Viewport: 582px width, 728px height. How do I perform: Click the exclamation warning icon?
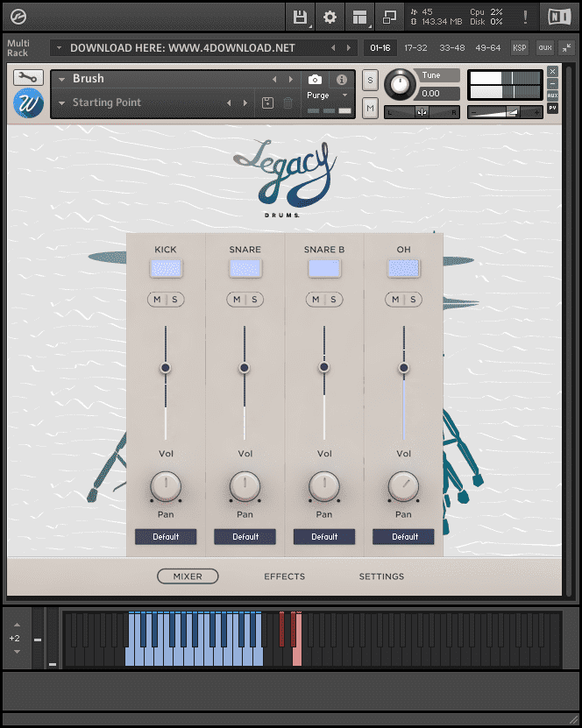pyautogui.click(x=525, y=18)
